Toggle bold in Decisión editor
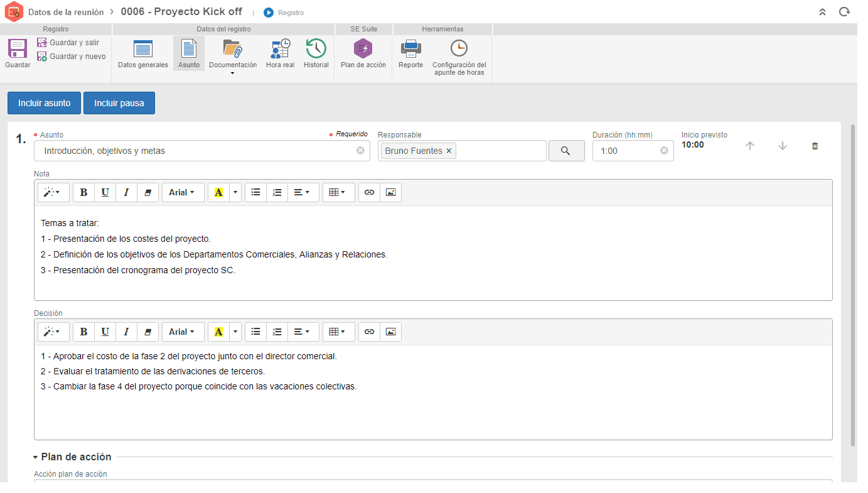 click(x=83, y=332)
